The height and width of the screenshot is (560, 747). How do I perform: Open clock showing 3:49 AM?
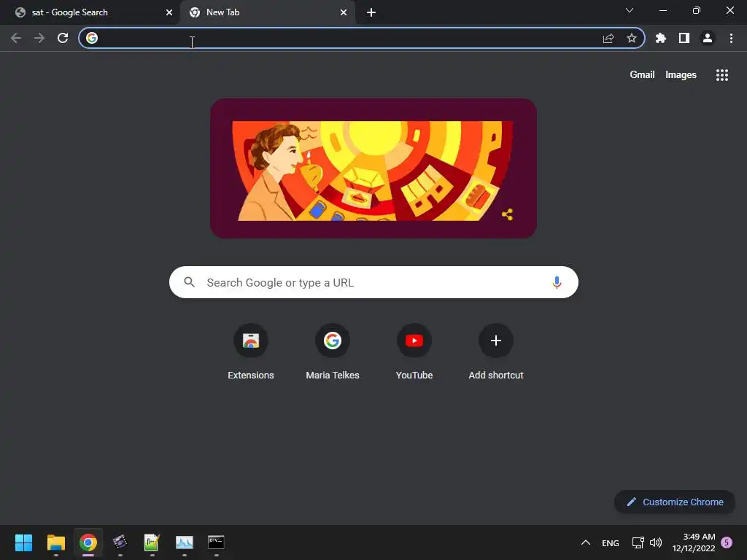point(694,542)
